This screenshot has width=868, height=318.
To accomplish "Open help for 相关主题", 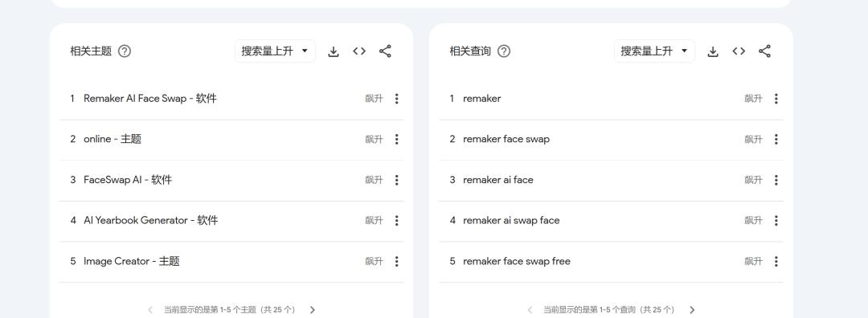I will [x=125, y=51].
